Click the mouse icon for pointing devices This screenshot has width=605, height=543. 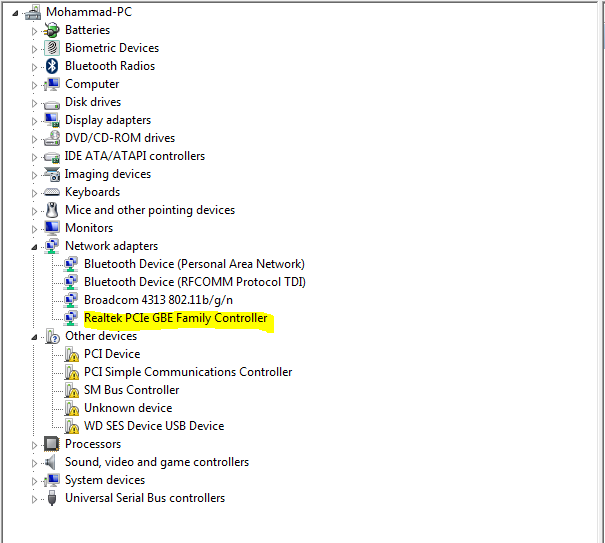[52, 210]
